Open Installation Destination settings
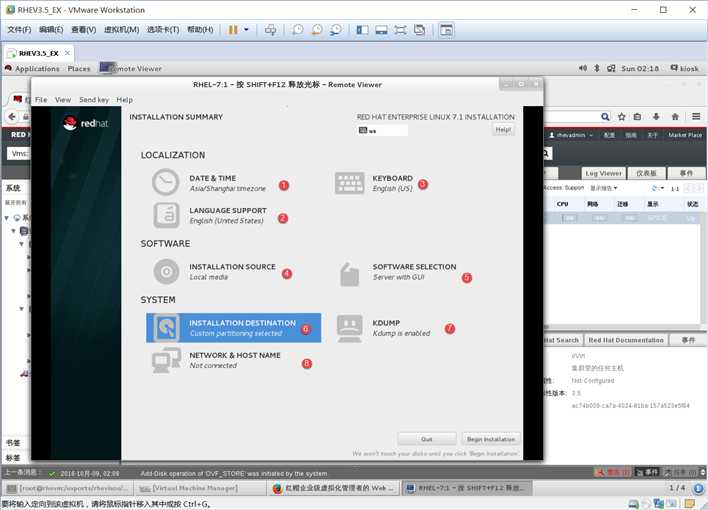Screen dimensions: 708x510 click(x=233, y=328)
